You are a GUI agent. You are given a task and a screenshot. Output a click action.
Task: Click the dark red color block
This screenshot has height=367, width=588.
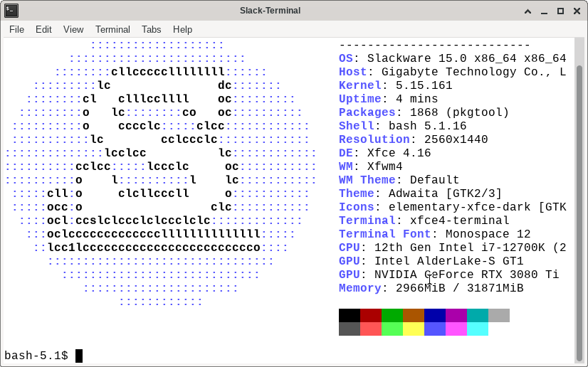point(371,315)
